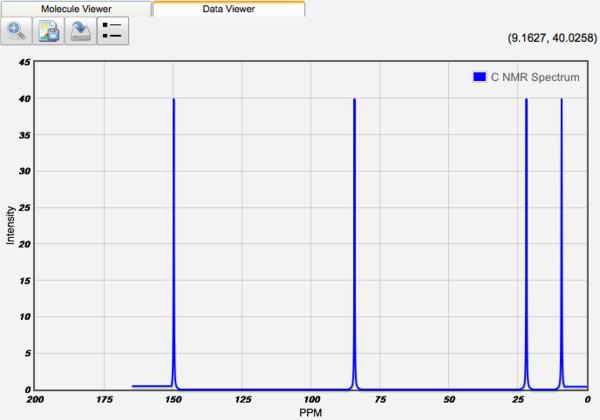This screenshot has width=600, height=420.
Task: Click the 100 tick label on x-axis
Action: (311, 400)
